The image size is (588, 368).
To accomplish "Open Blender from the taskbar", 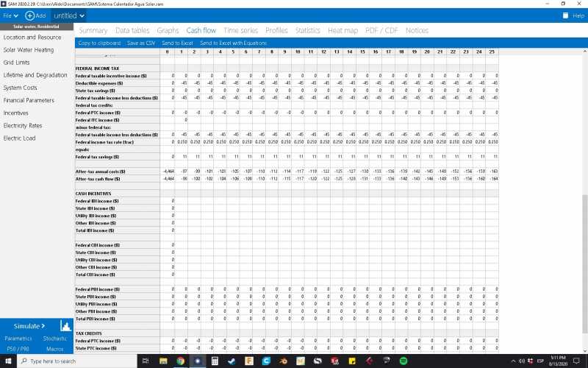I will (x=284, y=361).
